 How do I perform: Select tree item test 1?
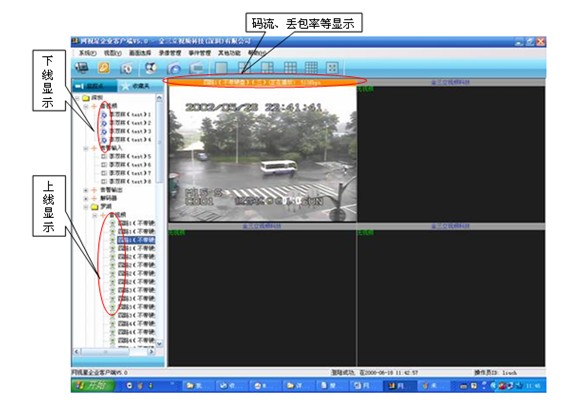(x=130, y=115)
